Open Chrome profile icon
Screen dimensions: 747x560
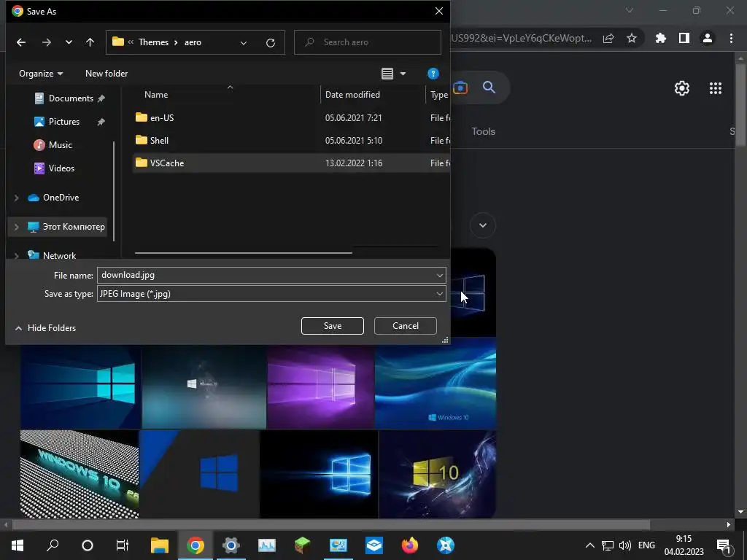[x=708, y=38]
